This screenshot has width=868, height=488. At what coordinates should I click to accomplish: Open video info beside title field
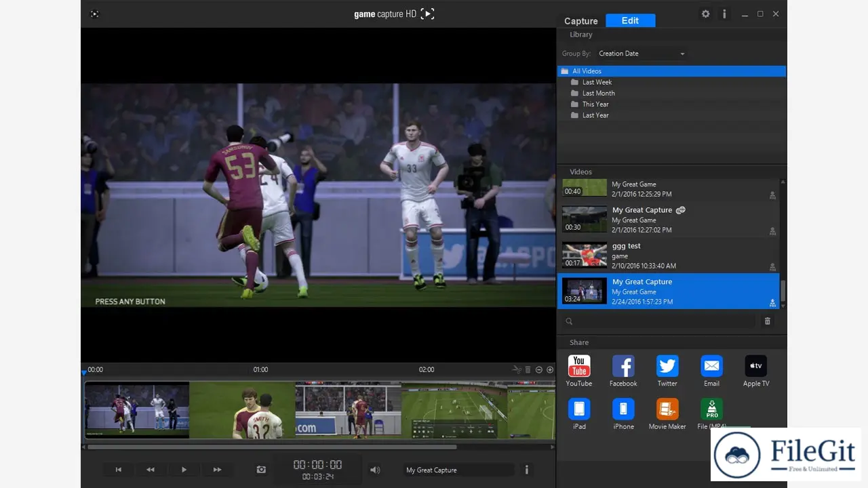527,469
